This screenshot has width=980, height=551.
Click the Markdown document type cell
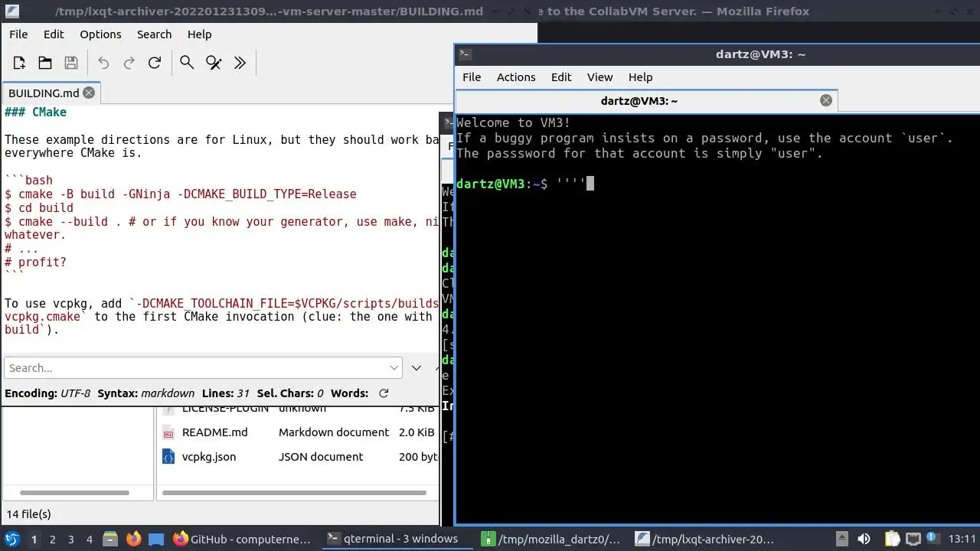[334, 432]
